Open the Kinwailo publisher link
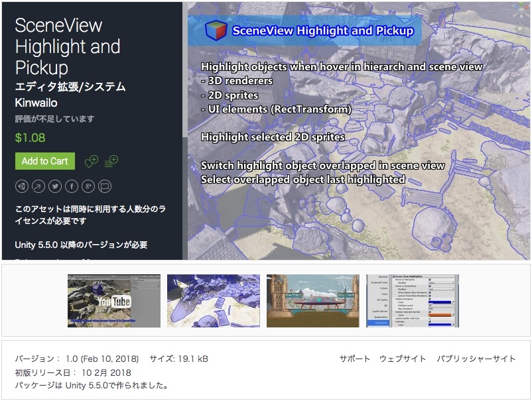The width and height of the screenshot is (532, 401). click(36, 103)
